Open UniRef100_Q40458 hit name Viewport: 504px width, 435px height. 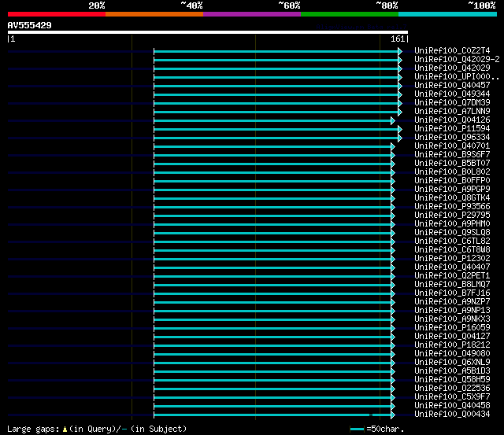point(452,406)
